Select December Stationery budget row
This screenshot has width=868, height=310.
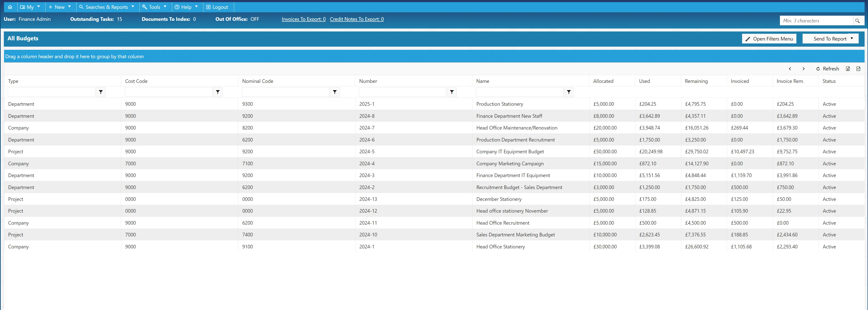pyautogui.click(x=434, y=199)
